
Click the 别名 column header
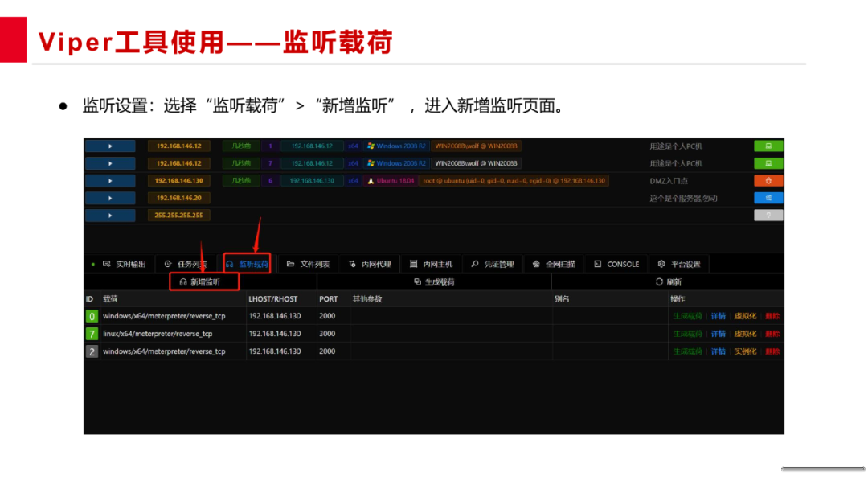coord(562,299)
